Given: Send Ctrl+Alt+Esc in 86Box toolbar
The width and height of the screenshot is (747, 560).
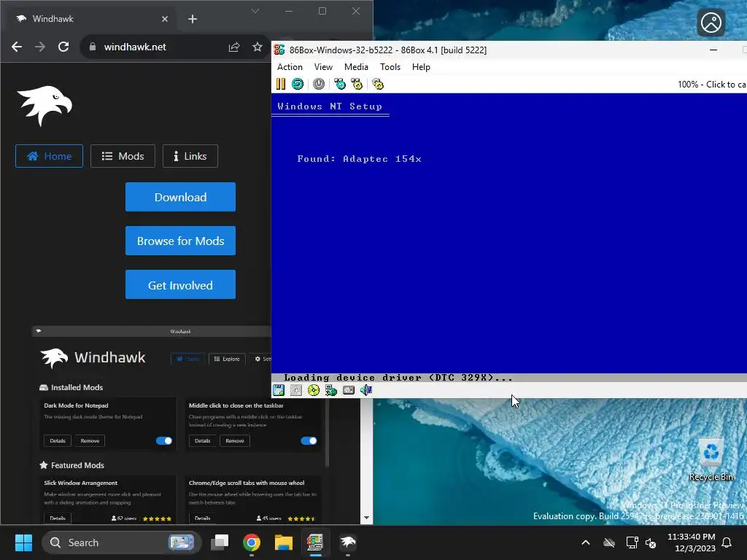Looking at the screenshot, I should 357,85.
